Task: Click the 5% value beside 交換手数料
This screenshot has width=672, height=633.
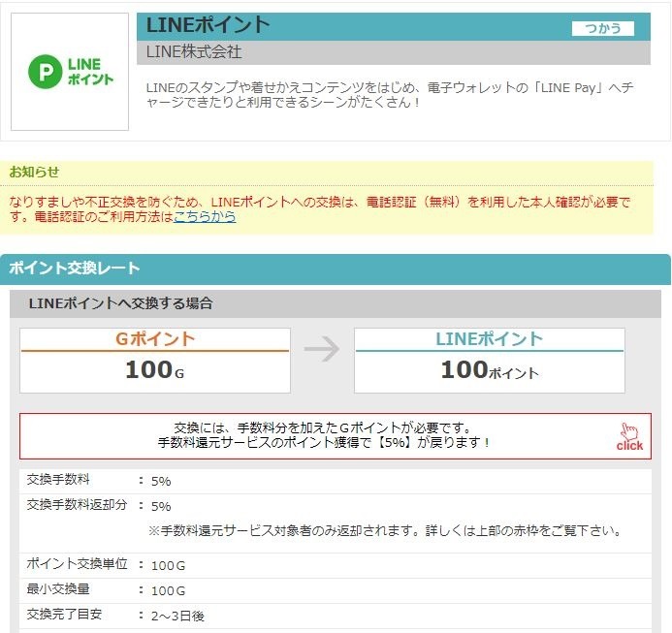Action: click(x=161, y=481)
